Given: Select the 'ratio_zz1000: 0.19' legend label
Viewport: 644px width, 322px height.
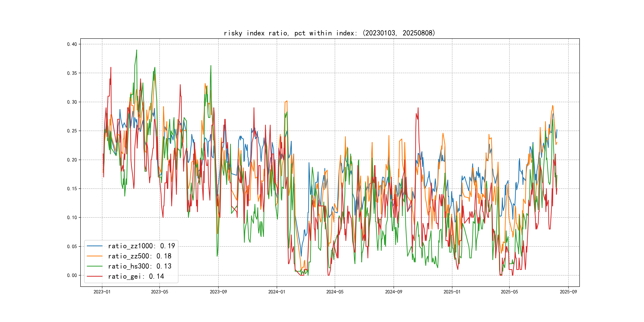Looking at the screenshot, I should tap(141, 246).
